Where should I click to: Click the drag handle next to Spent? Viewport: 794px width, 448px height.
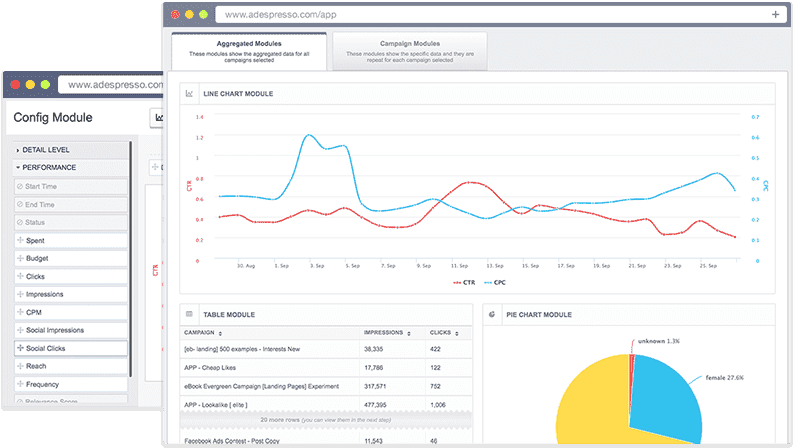tap(20, 241)
